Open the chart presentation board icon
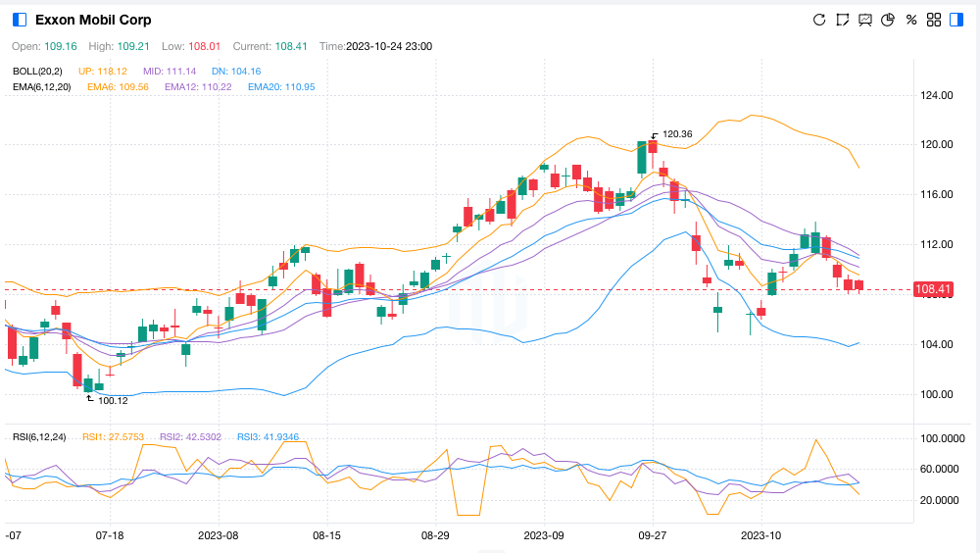980x553 pixels. pos(865,20)
